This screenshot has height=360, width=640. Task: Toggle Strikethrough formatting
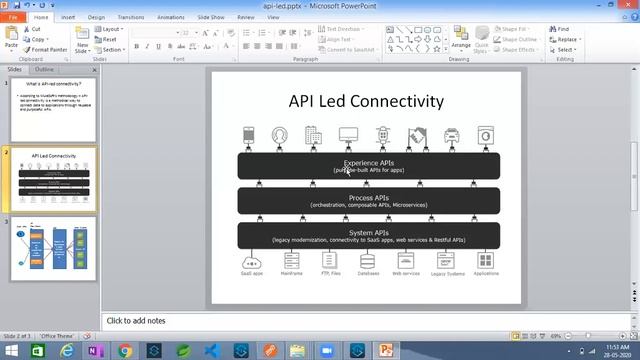(181, 47)
